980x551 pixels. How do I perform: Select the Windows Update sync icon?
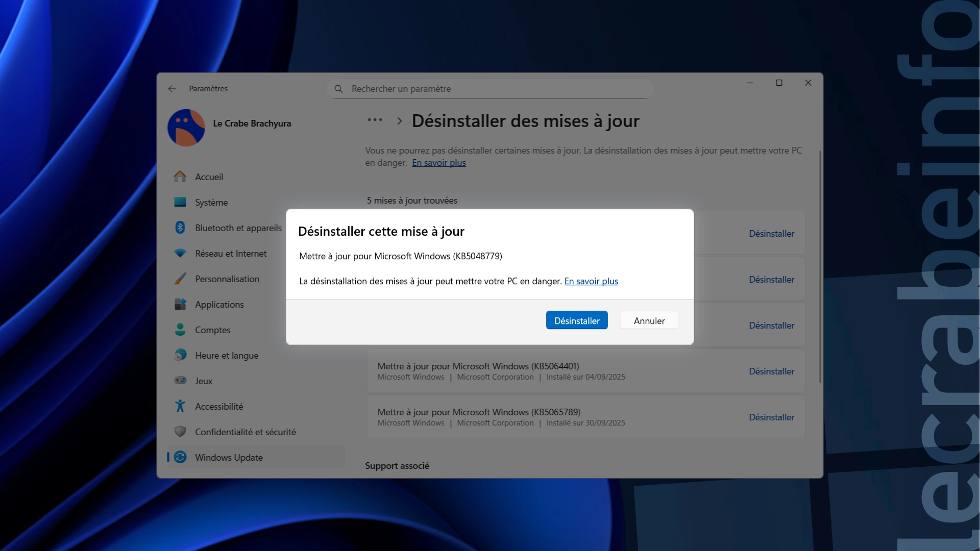point(180,457)
